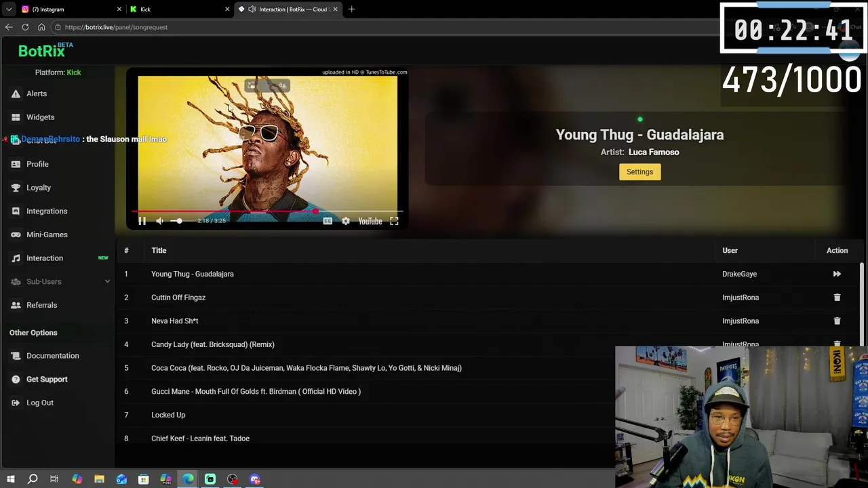Screen dimensions: 868x488
Task: Open Loyalty in the sidebar
Action: click(39, 188)
